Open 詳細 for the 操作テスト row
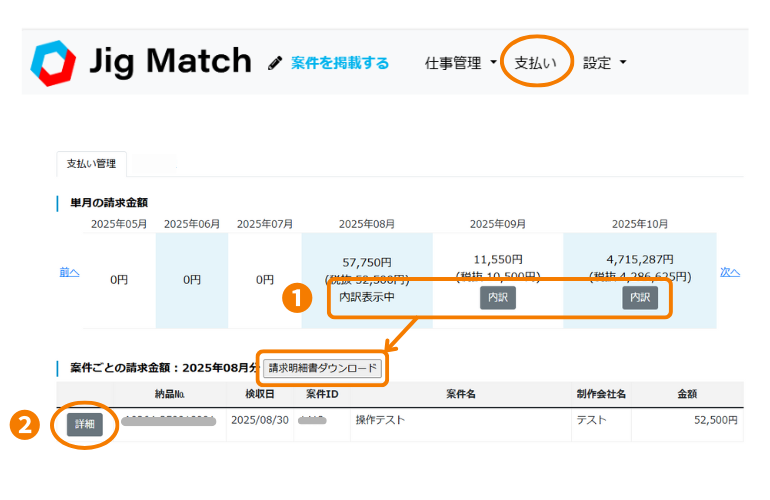Viewport: 770px width, 500px height. (x=85, y=424)
